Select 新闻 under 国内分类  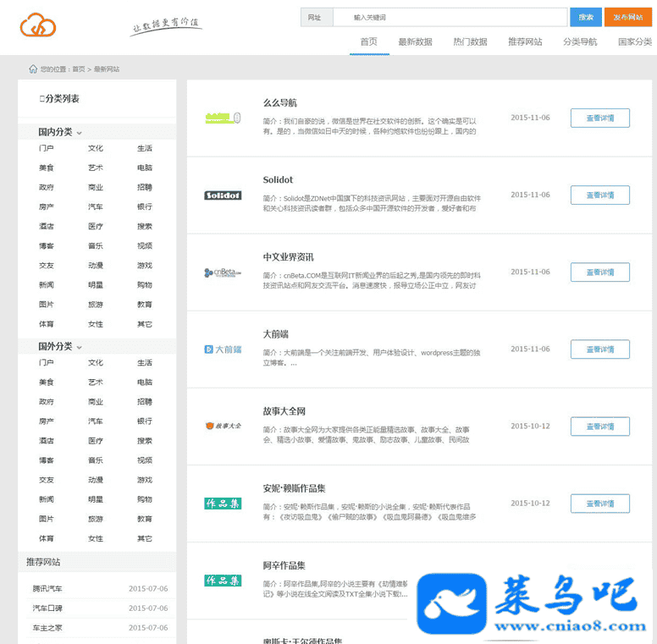click(46, 285)
